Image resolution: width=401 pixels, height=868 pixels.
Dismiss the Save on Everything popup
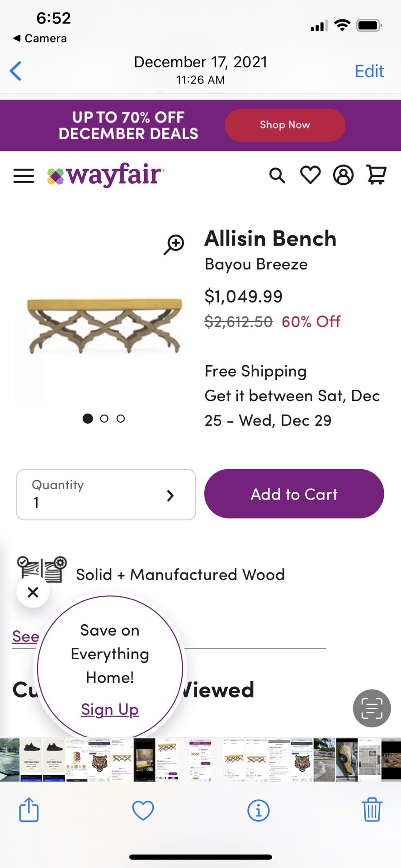click(x=33, y=592)
